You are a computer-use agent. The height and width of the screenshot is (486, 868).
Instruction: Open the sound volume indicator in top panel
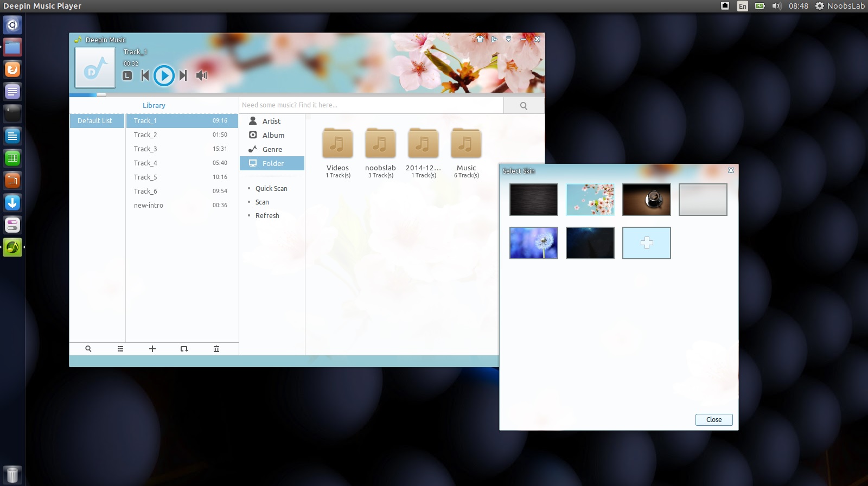pos(777,6)
